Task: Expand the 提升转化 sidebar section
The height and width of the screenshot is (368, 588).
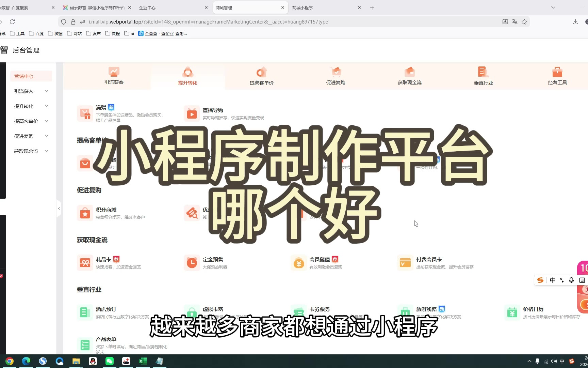Action: pos(47,106)
